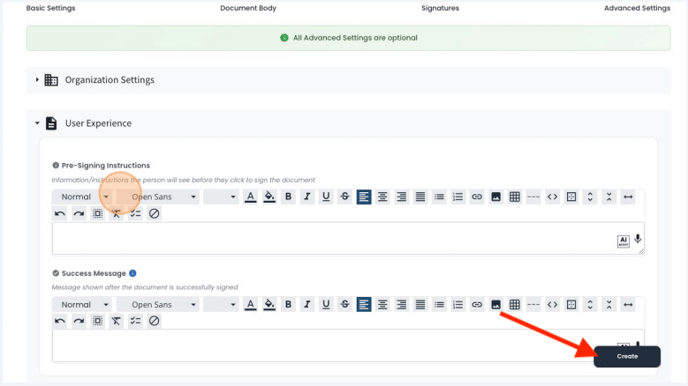Viewport: 688px width, 386px height.
Task: Click microphone dictation icon in Pre-Signing editor
Action: 638,239
